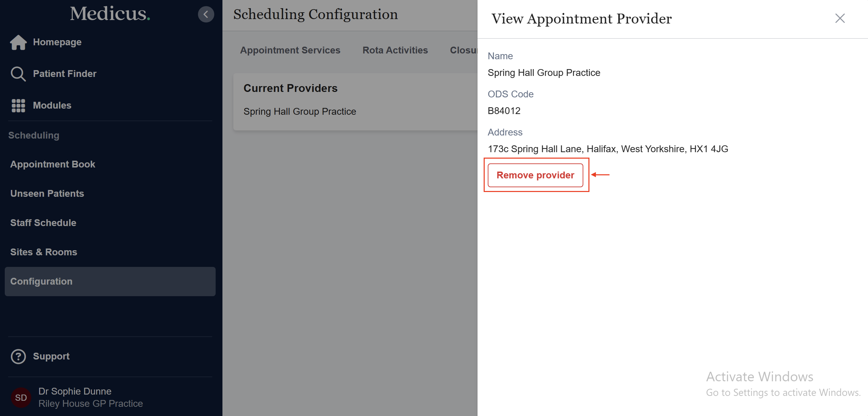The width and height of the screenshot is (868, 416).
Task: Open the Closures tab
Action: [463, 50]
